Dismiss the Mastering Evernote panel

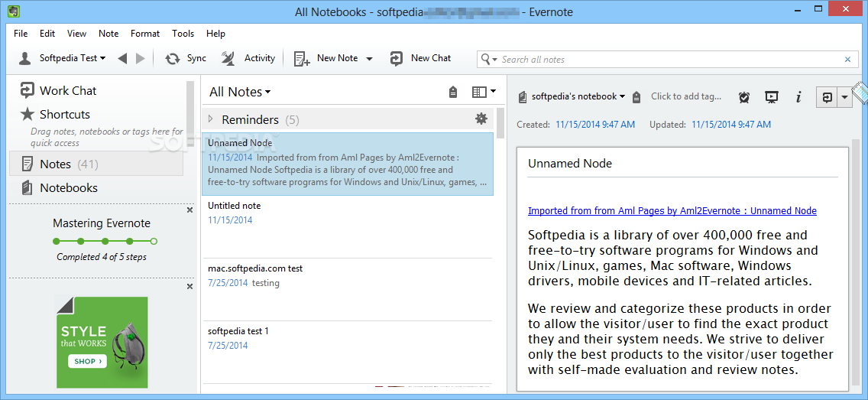pos(189,210)
